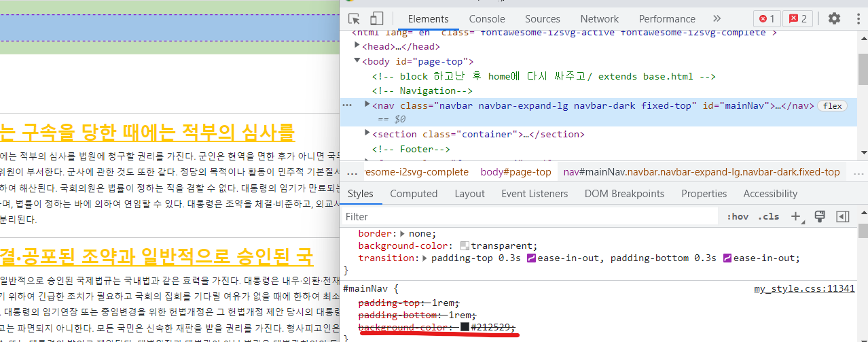868x342 pixels.
Task: Expand the border shorthand property
Action: (403, 233)
